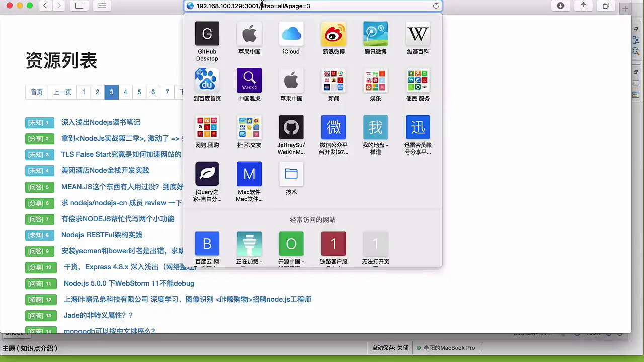Open the iCloud favorite
This screenshot has width=644, height=362.
pyautogui.click(x=291, y=34)
